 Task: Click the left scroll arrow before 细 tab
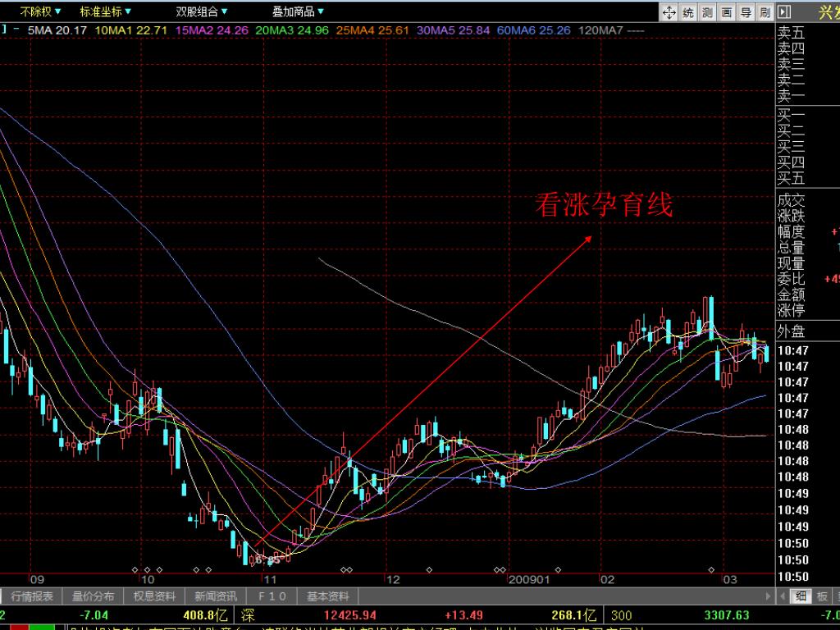point(783,596)
